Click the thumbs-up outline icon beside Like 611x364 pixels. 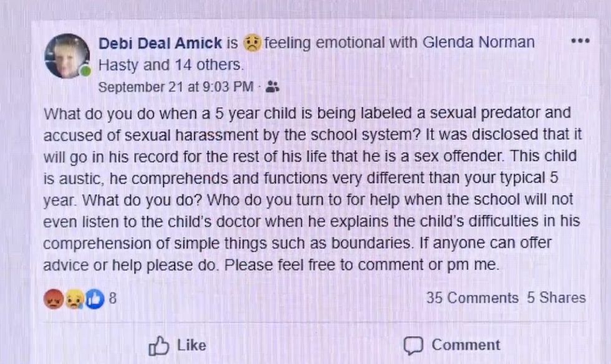159,346
